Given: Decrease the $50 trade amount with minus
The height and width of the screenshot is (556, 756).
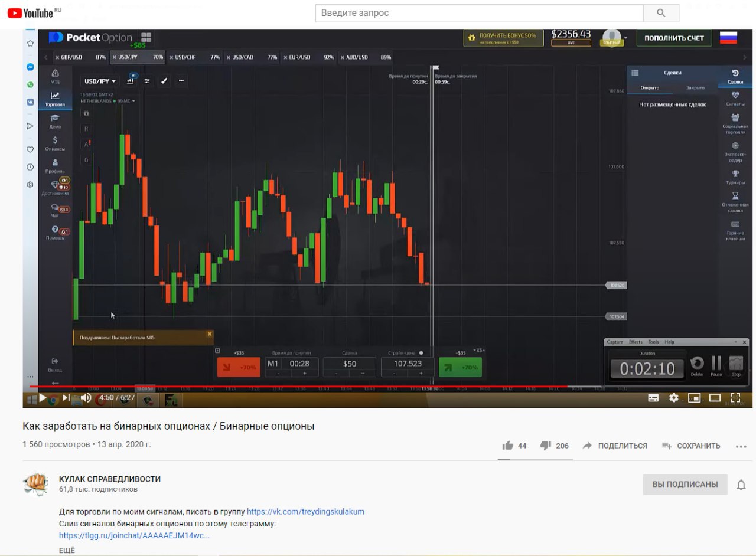Looking at the screenshot, I should click(337, 374).
